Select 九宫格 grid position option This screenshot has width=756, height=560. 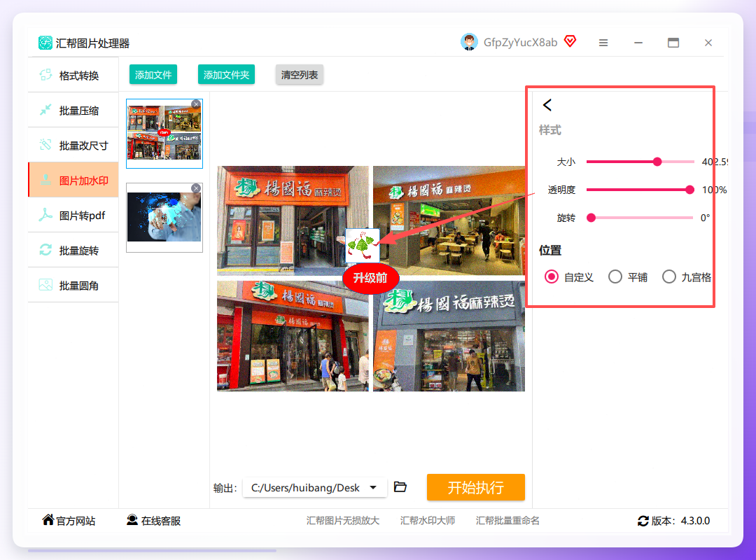pyautogui.click(x=669, y=277)
